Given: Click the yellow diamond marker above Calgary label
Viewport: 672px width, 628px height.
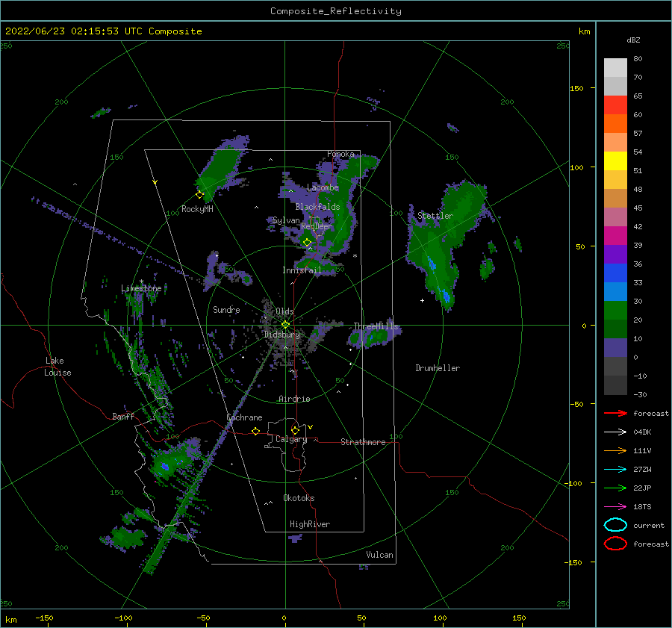Looking at the screenshot, I should point(295,430).
